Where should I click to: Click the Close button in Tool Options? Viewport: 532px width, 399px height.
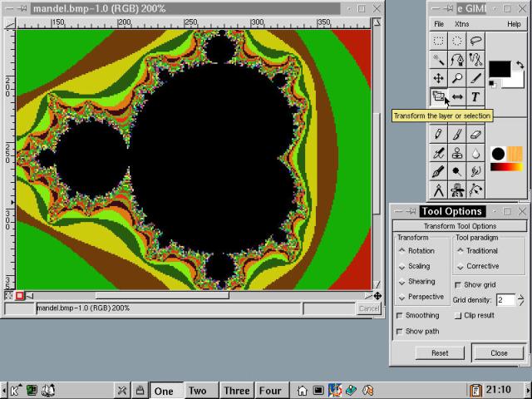tap(499, 352)
